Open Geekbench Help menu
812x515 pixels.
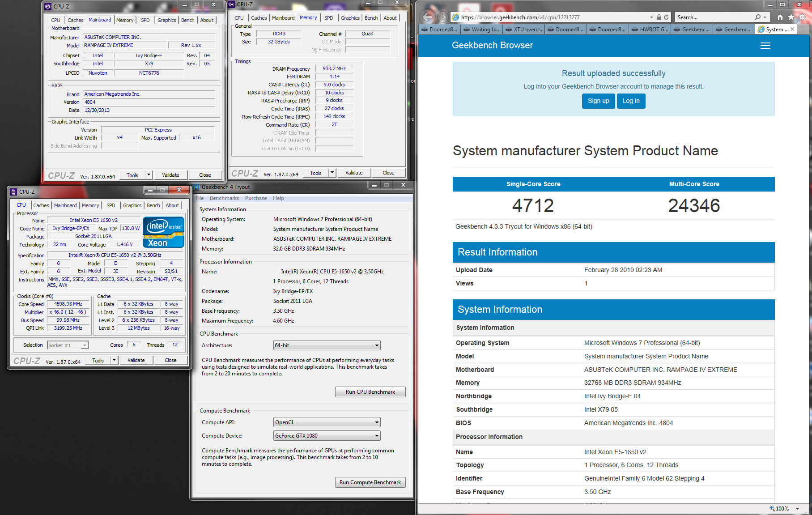point(278,198)
